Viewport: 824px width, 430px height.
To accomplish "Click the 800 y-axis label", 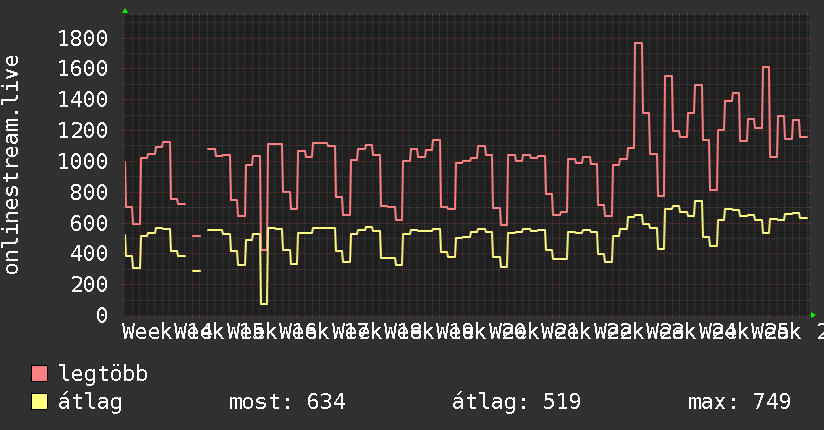I will pos(89,192).
